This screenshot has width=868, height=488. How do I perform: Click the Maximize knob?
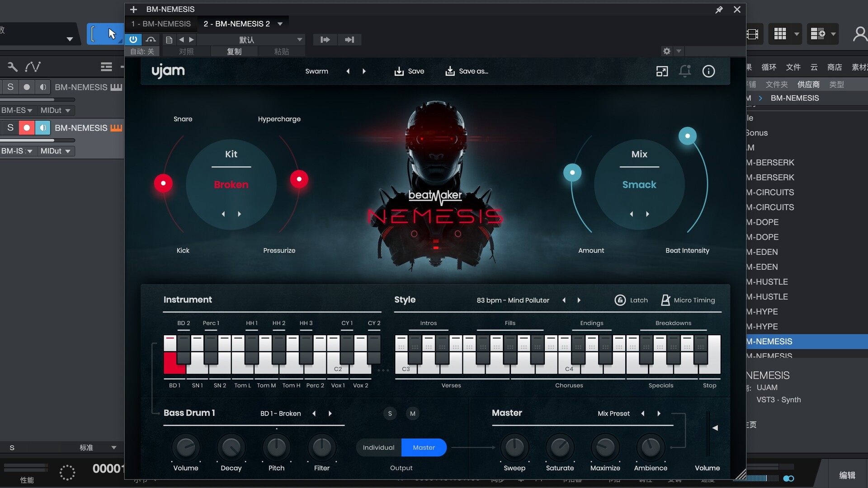605,447
